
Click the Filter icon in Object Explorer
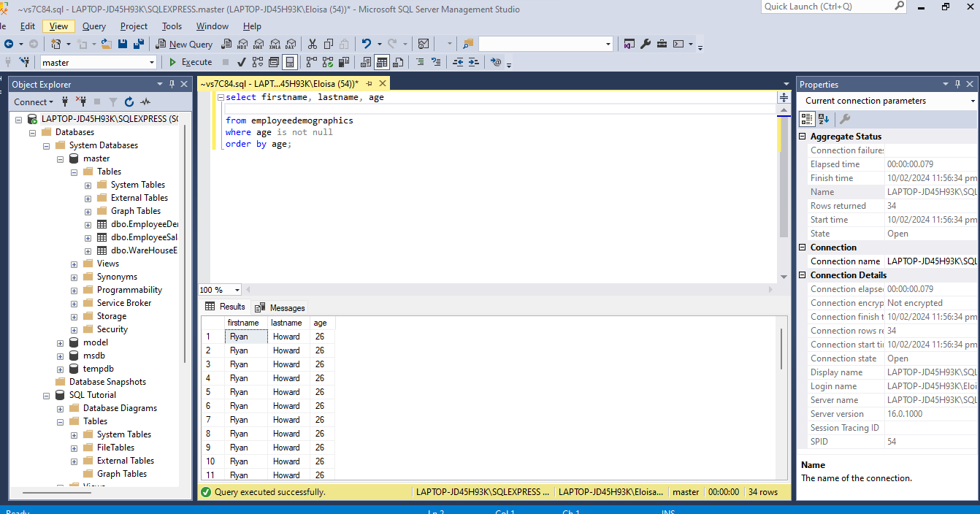[x=113, y=102]
